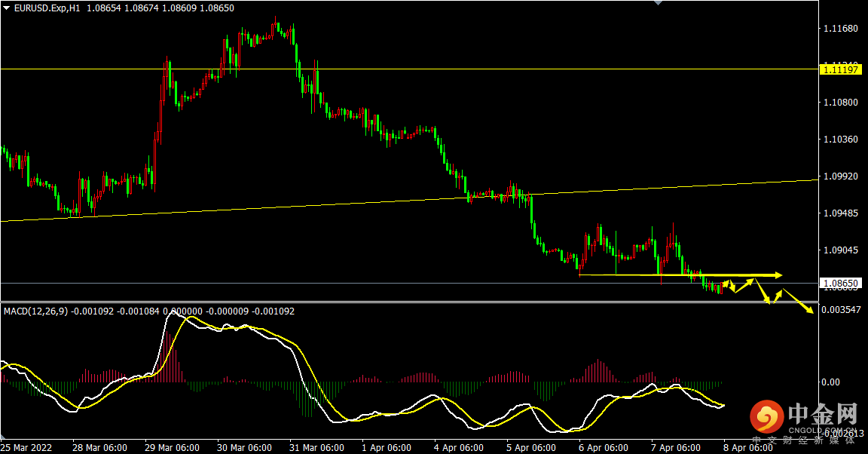This screenshot has width=868, height=454.
Task: Click the 6 Apr 06:00 time label
Action: (604, 447)
